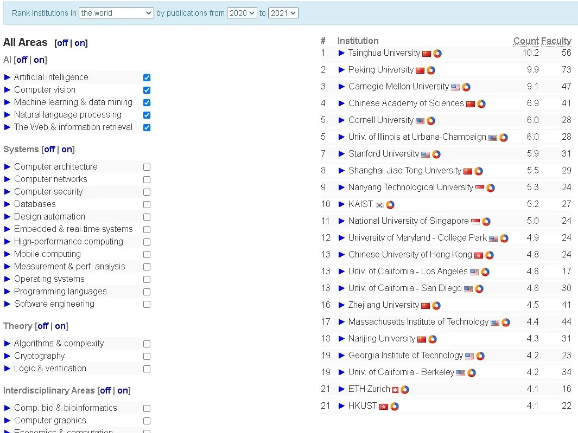Turn off Interdisciplinary Areas
Image resolution: width=578 pixels, height=433 pixels.
point(105,391)
